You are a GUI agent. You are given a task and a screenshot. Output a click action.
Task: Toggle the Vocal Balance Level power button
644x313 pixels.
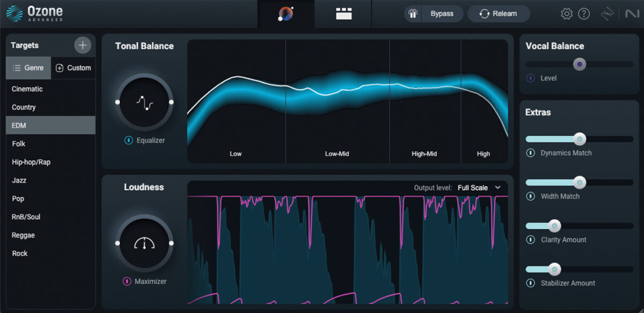pyautogui.click(x=531, y=78)
